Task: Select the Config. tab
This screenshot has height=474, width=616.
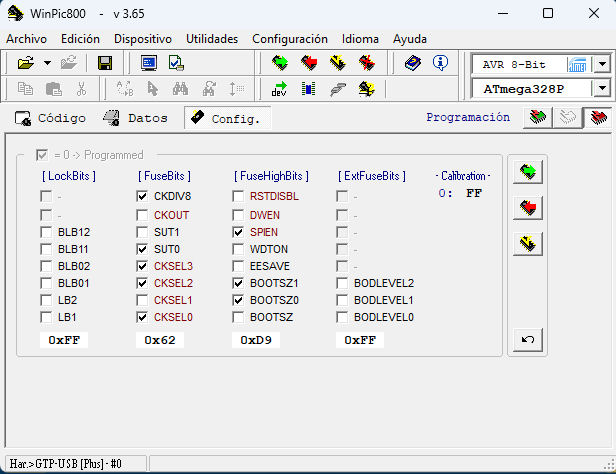Action: pyautogui.click(x=227, y=118)
